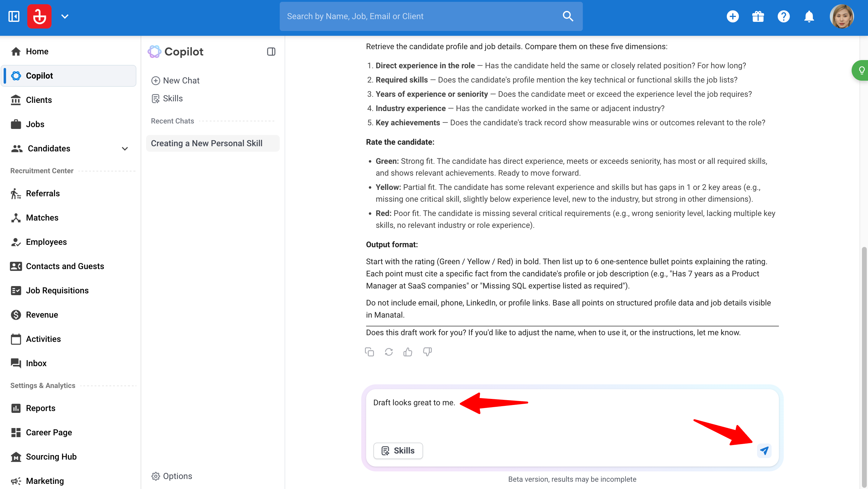This screenshot has width=868, height=489.
Task: Open Matches in sidebar
Action: tap(69, 218)
